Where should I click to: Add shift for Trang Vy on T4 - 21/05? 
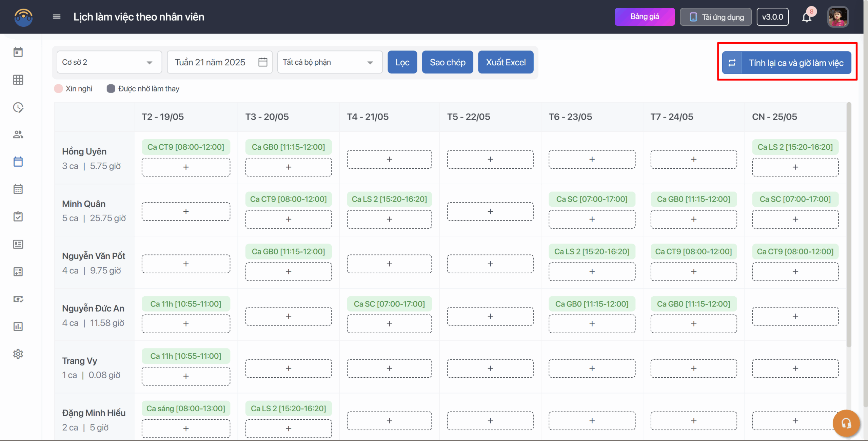(x=389, y=369)
